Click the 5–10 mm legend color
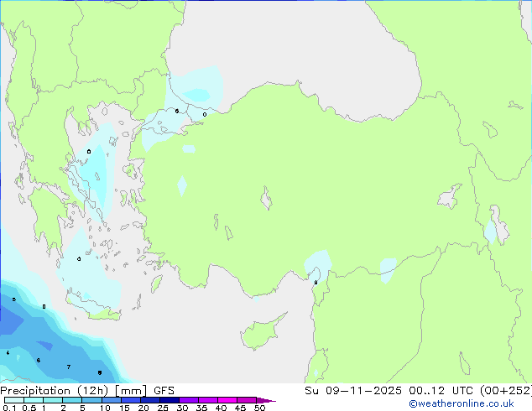Viewport: 532px width, 411px height. coord(91,400)
